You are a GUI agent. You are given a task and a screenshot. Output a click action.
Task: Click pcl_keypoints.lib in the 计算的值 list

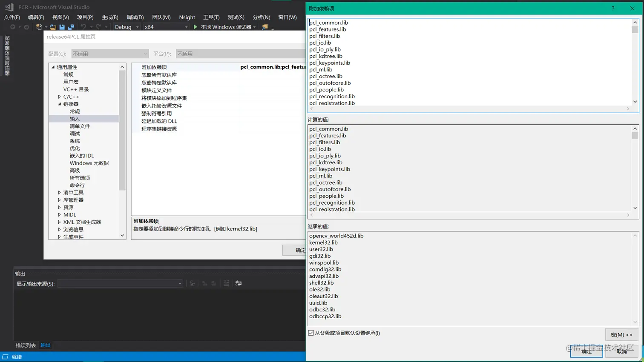[x=329, y=169]
